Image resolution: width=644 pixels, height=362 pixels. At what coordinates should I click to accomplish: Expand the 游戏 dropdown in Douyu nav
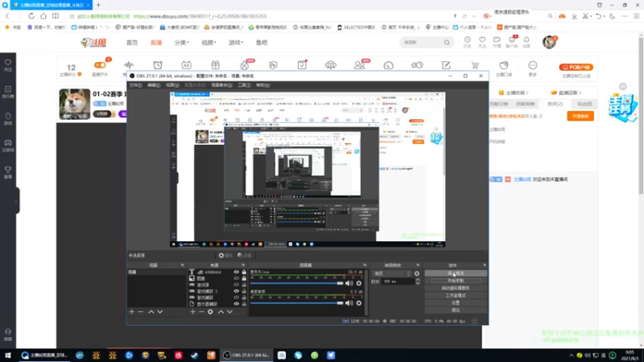click(x=236, y=43)
